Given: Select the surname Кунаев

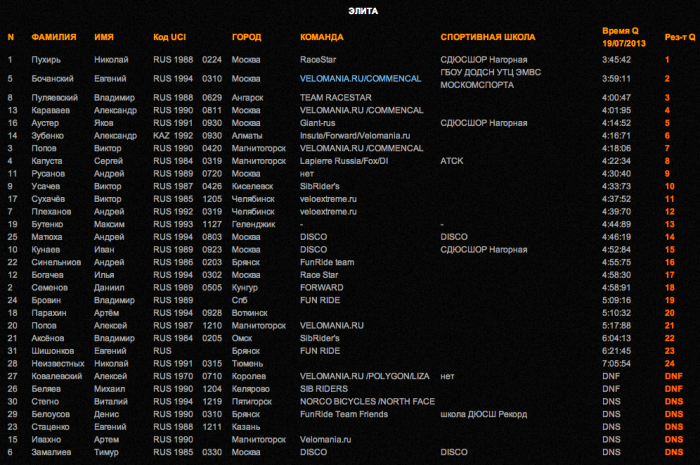Looking at the screenshot, I should [46, 249].
